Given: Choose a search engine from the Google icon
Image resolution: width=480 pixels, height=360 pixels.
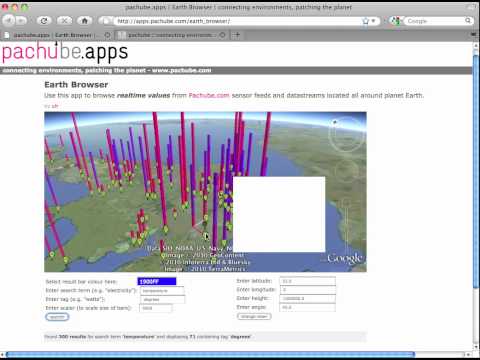Looking at the screenshot, I should click(396, 21).
